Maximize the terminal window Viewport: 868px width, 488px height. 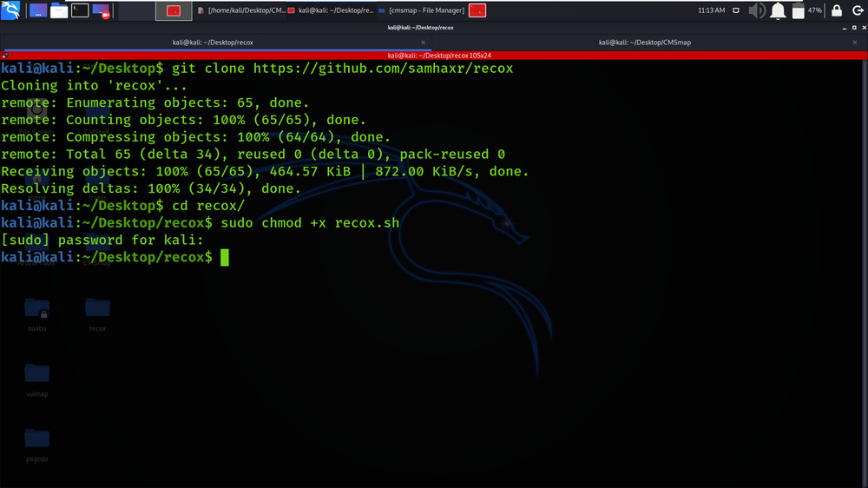854,28
